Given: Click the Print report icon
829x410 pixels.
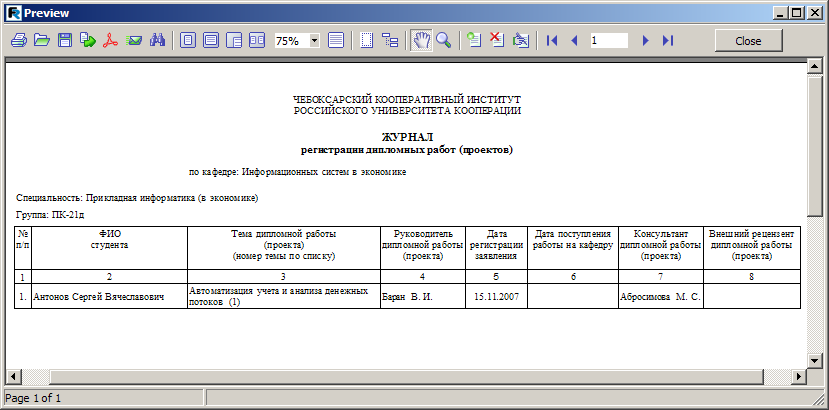Looking at the screenshot, I should point(18,41).
